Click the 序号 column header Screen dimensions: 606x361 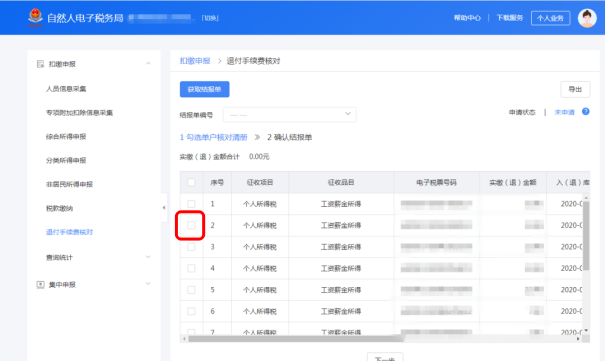click(x=217, y=182)
